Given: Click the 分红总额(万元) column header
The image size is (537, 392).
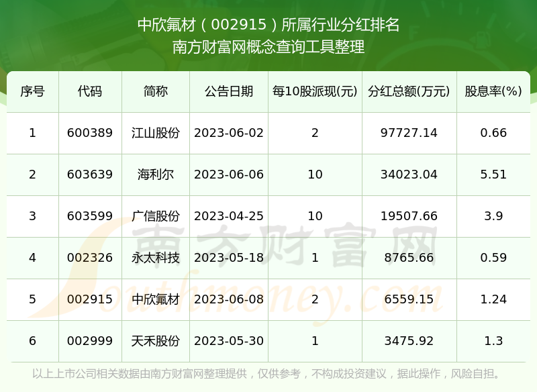Looking at the screenshot, I should coord(409,91).
